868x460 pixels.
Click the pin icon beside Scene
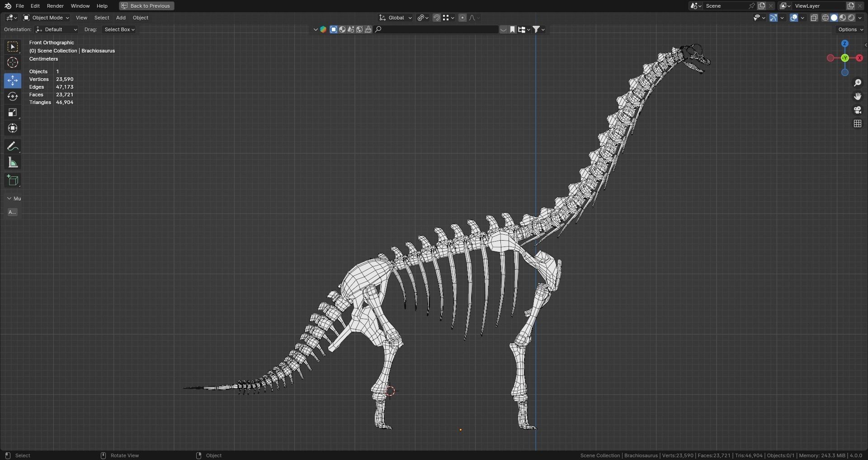pyautogui.click(x=752, y=6)
